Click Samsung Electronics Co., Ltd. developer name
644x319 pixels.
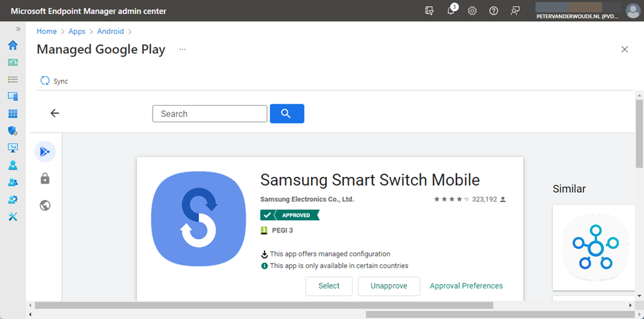coord(307,199)
